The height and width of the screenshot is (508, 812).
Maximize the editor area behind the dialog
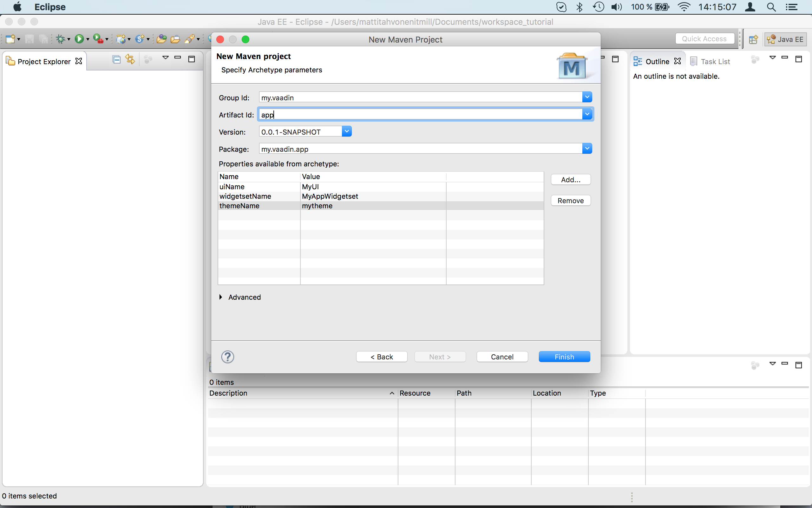615,59
